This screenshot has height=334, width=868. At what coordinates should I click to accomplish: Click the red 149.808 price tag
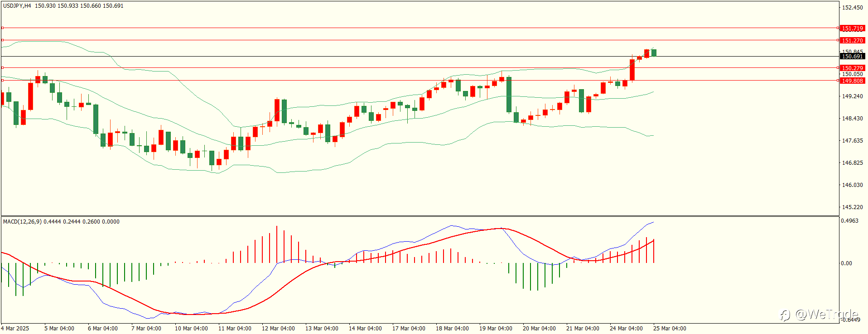(x=852, y=81)
